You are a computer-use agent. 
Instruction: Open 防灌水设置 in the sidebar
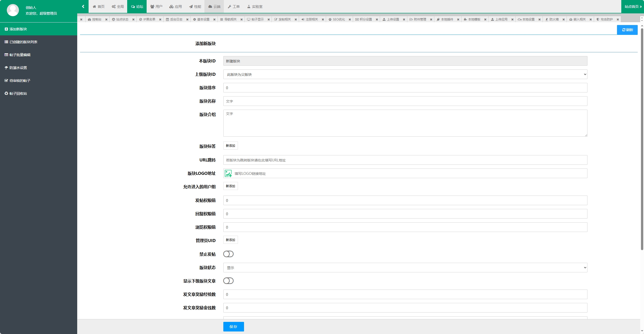(x=39, y=68)
